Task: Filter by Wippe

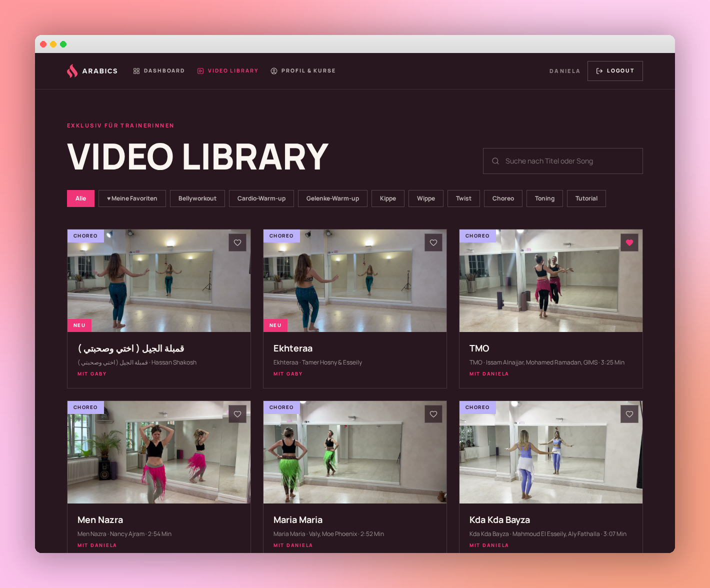Action: click(426, 198)
